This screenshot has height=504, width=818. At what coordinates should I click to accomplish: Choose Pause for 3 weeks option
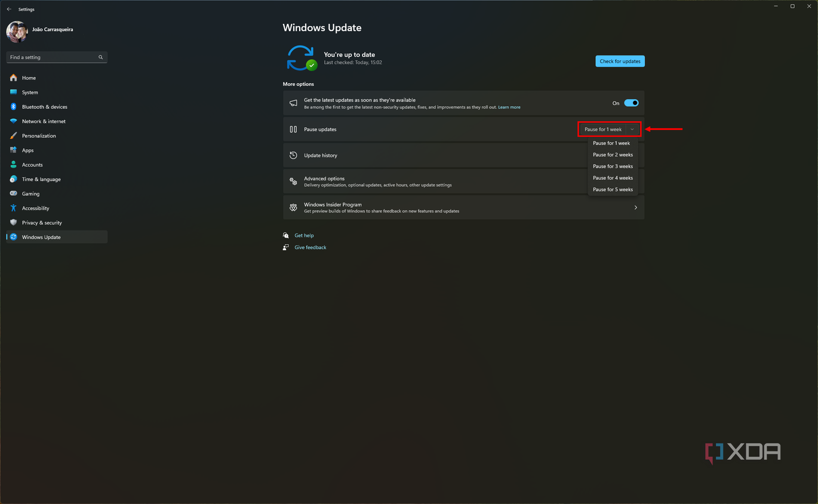click(613, 166)
